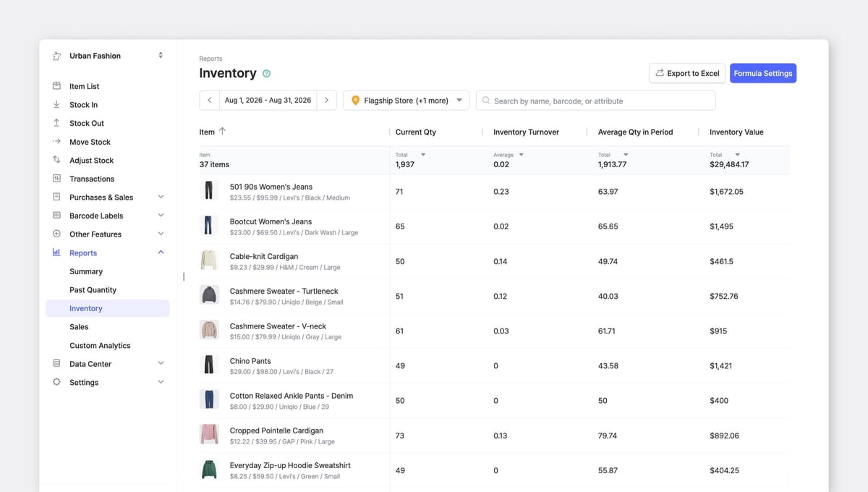Go to Item List page
This screenshot has height=492, width=868.
pos(84,86)
